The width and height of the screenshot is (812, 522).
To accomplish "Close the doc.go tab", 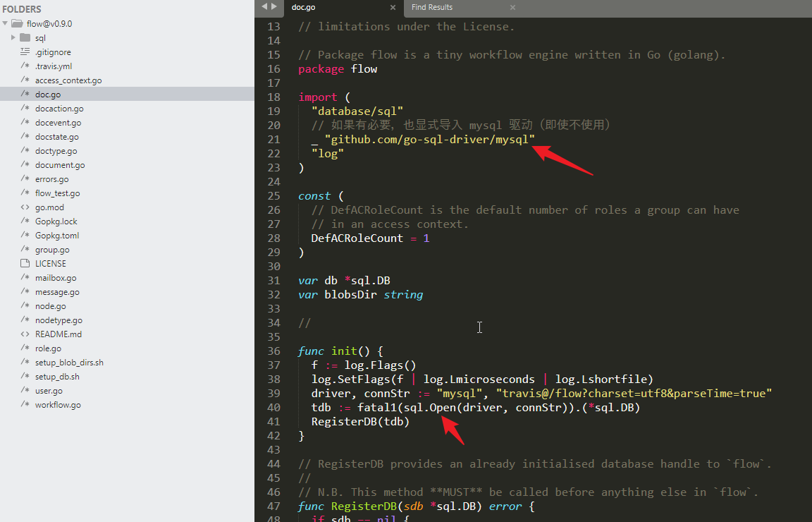I will 393,8.
